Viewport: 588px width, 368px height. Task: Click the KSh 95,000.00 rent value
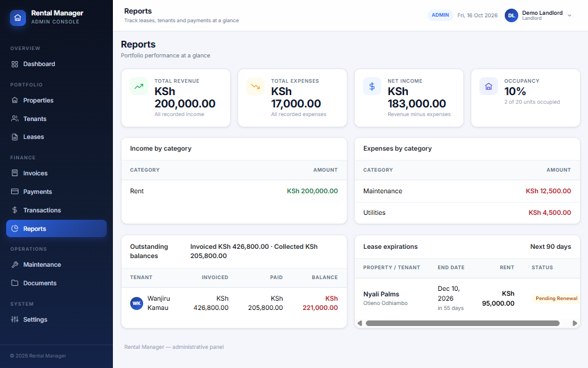498,298
